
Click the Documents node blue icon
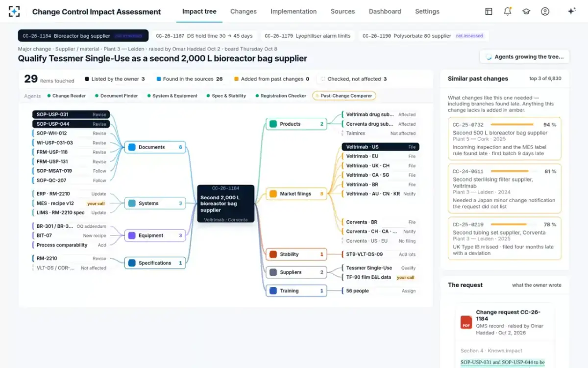[x=132, y=147]
